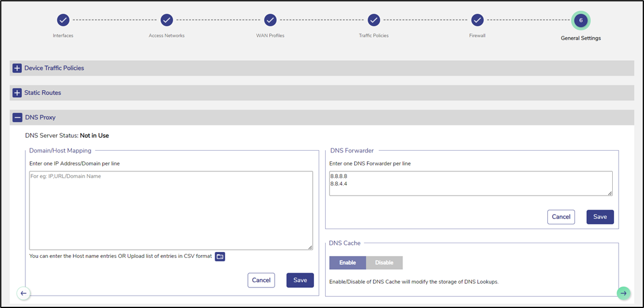The height and width of the screenshot is (308, 644).
Task: Enable the DNS Cache
Action: 348,263
